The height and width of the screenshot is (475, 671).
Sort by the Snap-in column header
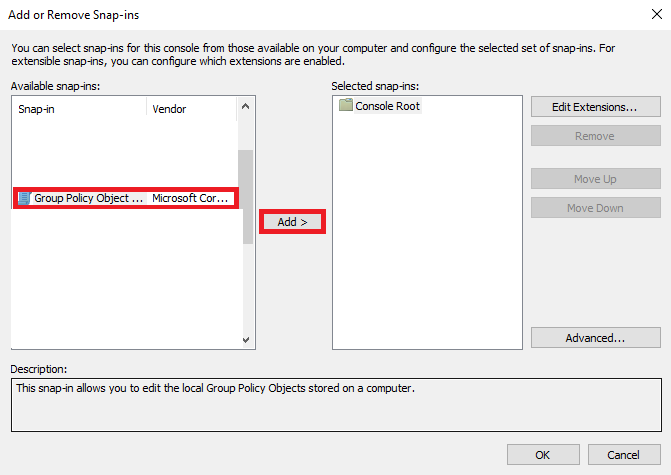pyautogui.click(x=80, y=109)
